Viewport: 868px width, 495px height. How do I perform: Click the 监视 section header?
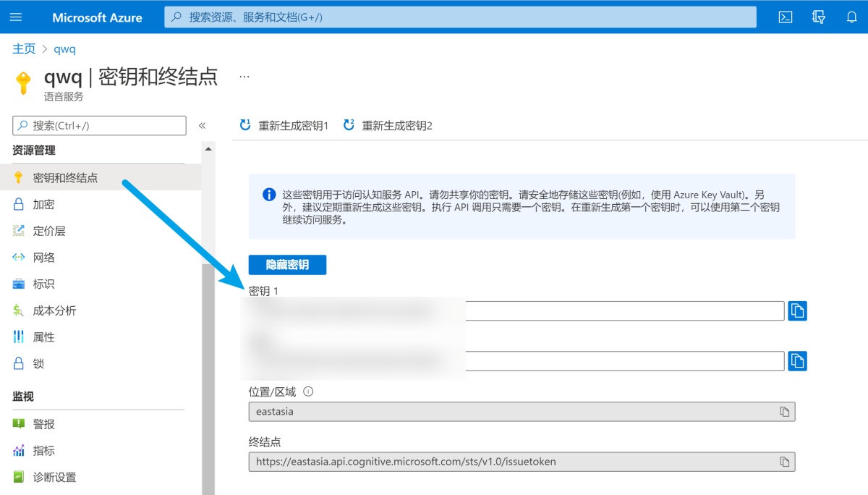(23, 397)
